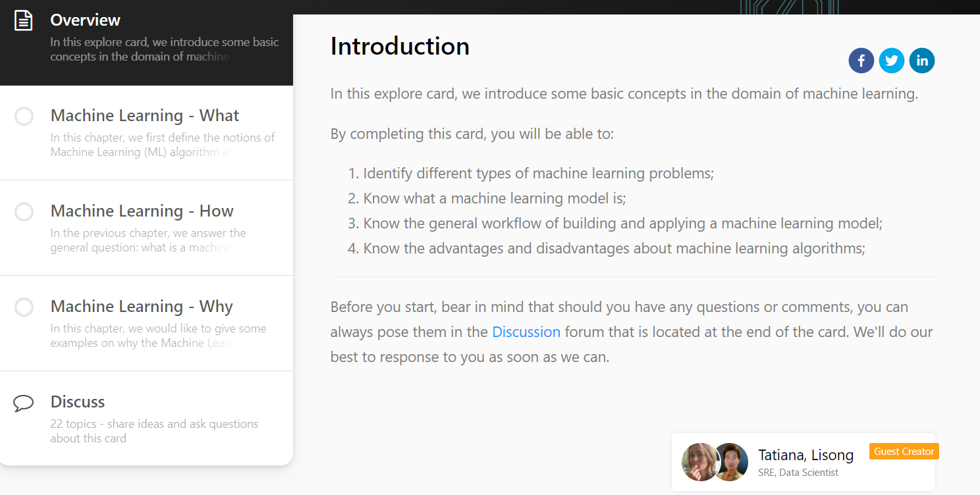This screenshot has height=495, width=980.
Task: Open the Discuss section title
Action: [78, 402]
